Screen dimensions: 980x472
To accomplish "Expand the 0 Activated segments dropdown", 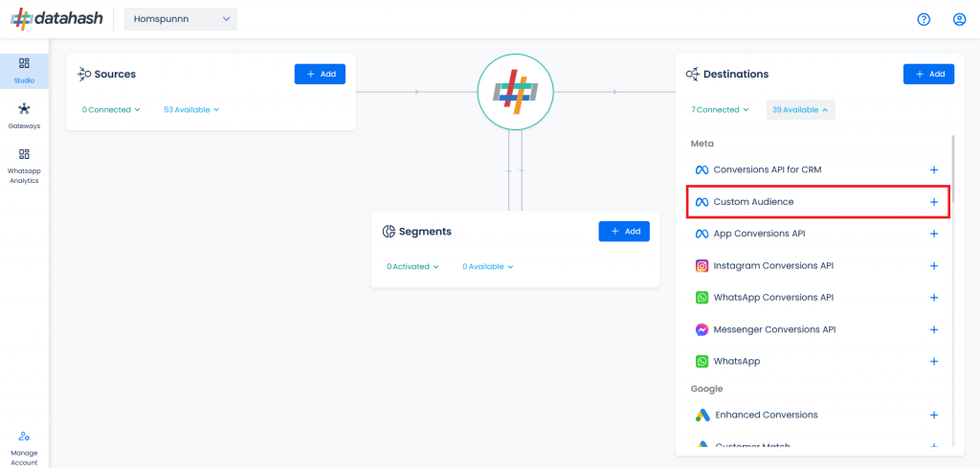I will pos(412,267).
